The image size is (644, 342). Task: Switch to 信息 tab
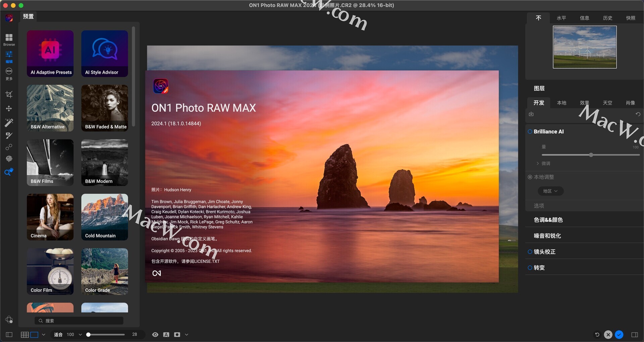pyautogui.click(x=584, y=18)
